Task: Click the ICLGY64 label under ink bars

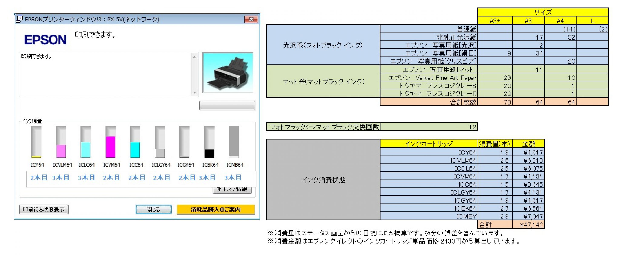Action: click(x=161, y=165)
